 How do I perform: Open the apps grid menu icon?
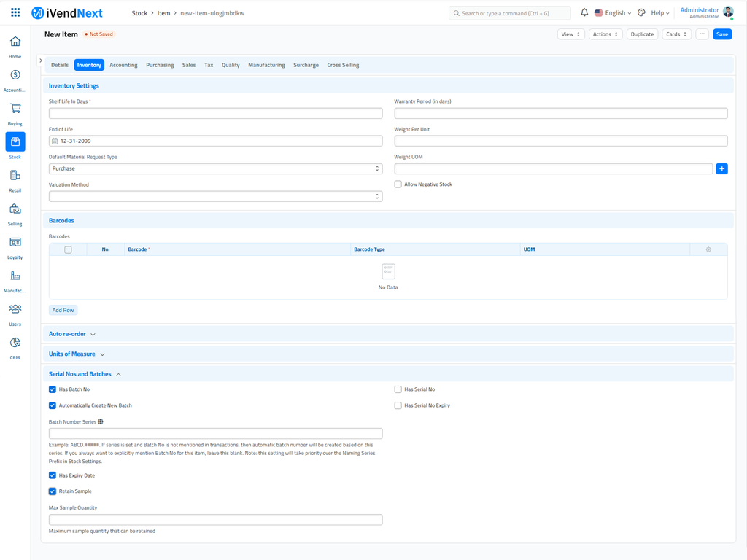pos(15,13)
